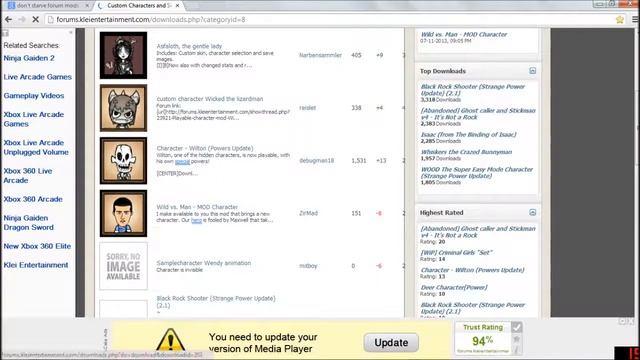Open Character - Wilton (Powers Update) title

click(x=204, y=148)
